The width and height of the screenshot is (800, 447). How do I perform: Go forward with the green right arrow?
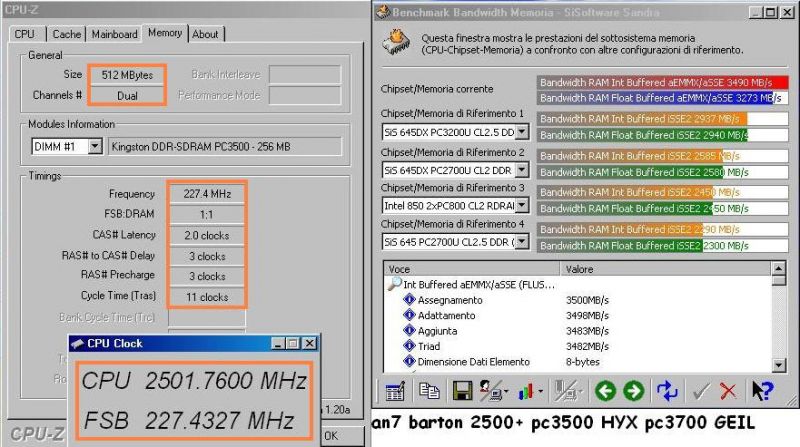pos(633,391)
